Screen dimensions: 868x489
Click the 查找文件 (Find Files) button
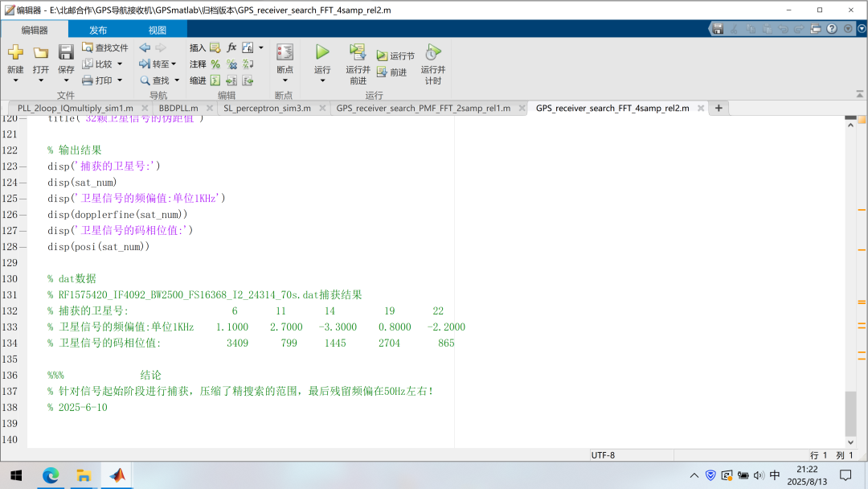point(104,47)
